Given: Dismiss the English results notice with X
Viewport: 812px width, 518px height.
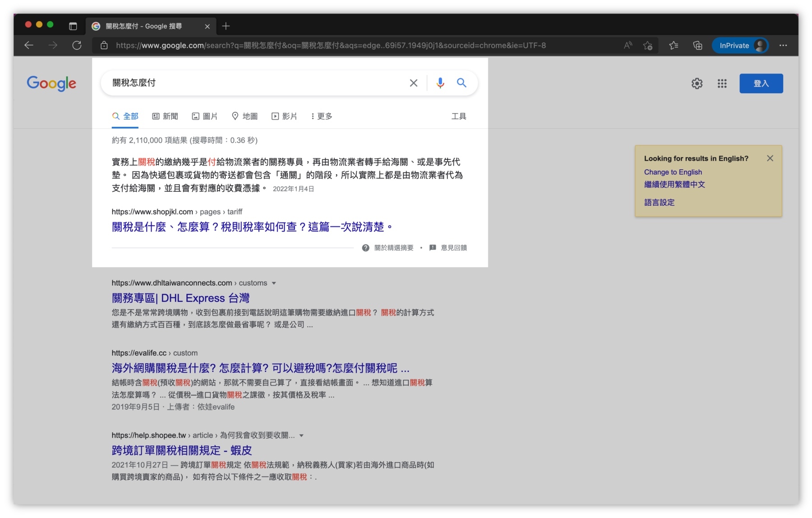Looking at the screenshot, I should [x=770, y=158].
